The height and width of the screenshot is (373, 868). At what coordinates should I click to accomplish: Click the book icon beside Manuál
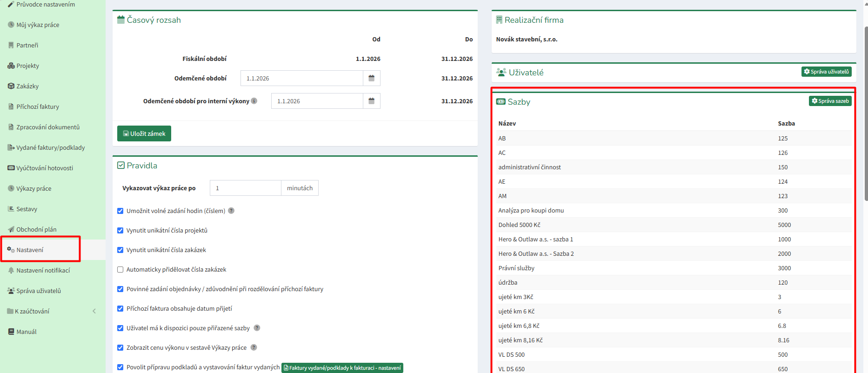tap(11, 332)
